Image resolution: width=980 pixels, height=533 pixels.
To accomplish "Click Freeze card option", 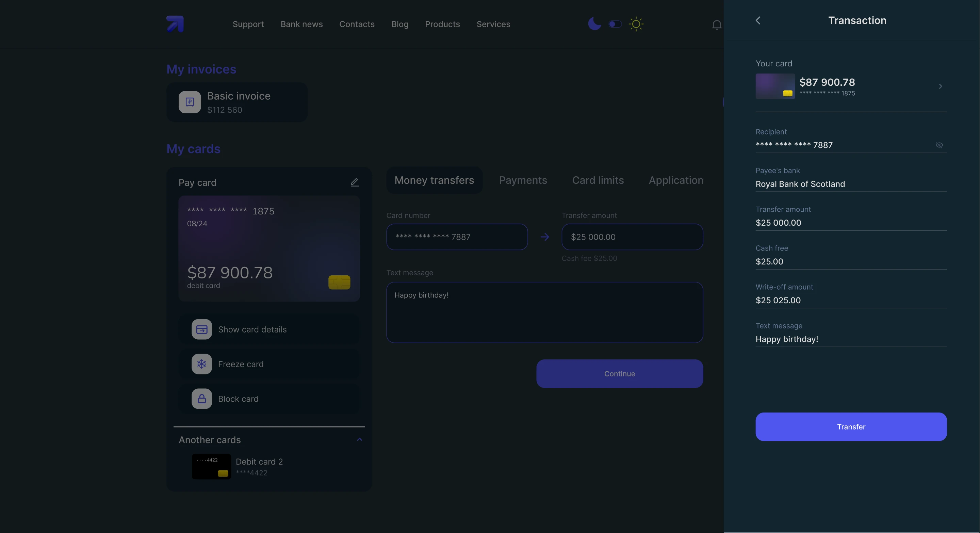I will click(x=269, y=364).
